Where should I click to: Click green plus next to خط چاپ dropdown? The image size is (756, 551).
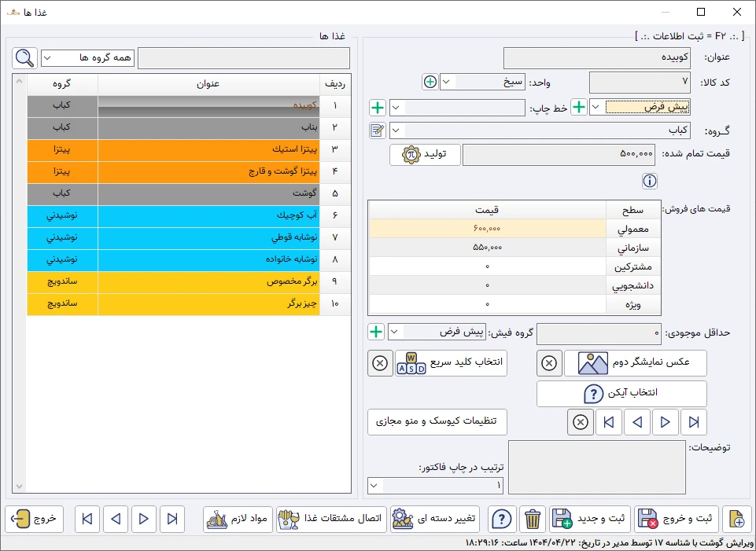pyautogui.click(x=378, y=108)
